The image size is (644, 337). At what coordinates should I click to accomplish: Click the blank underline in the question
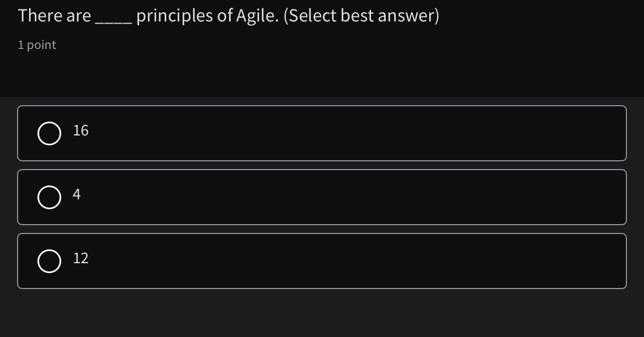113,20
